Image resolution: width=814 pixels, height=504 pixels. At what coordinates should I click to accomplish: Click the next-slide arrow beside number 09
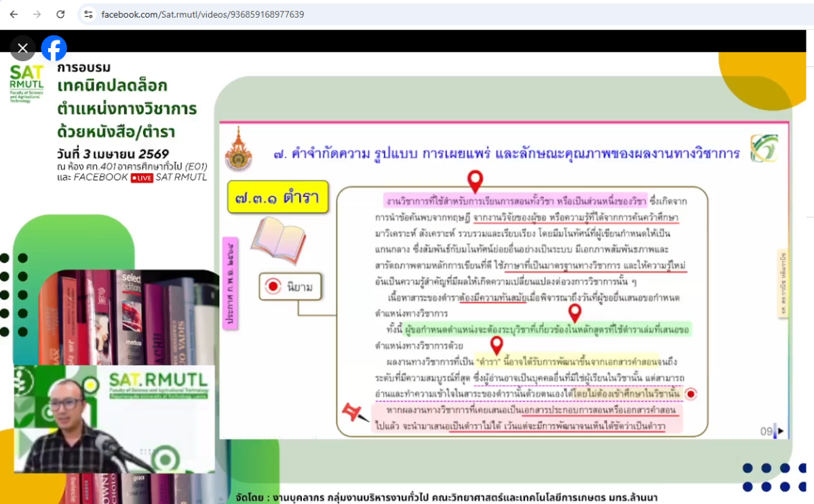(x=780, y=431)
